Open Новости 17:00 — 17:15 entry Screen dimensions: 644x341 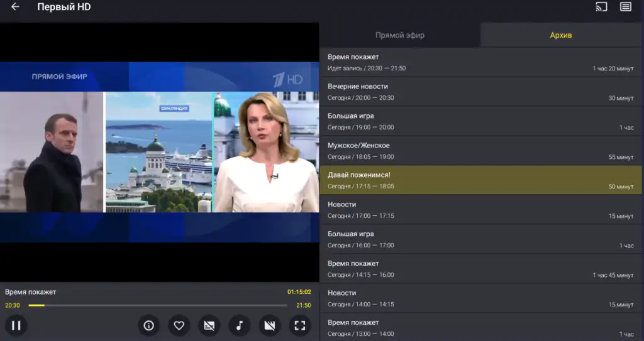pos(480,210)
